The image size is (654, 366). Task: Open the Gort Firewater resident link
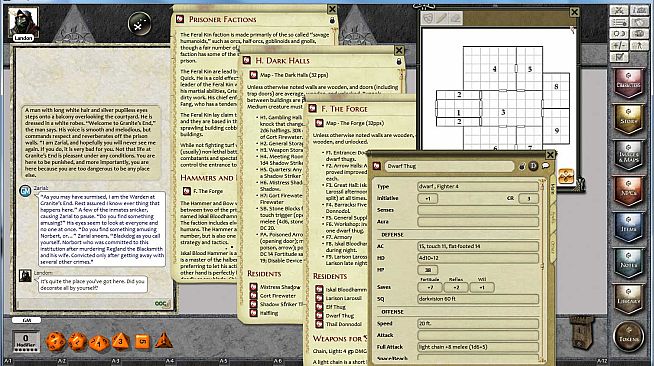278,296
